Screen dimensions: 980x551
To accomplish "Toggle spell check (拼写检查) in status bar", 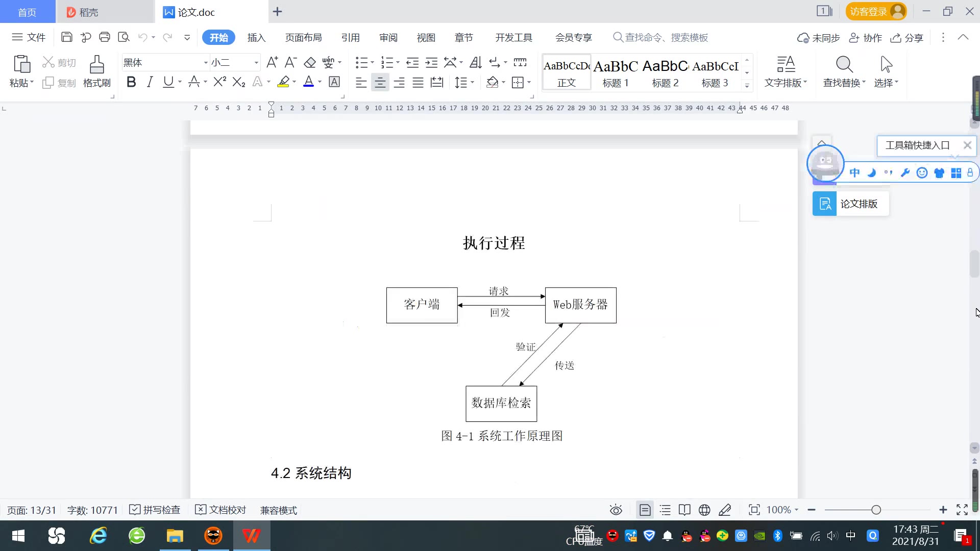I will (x=155, y=510).
